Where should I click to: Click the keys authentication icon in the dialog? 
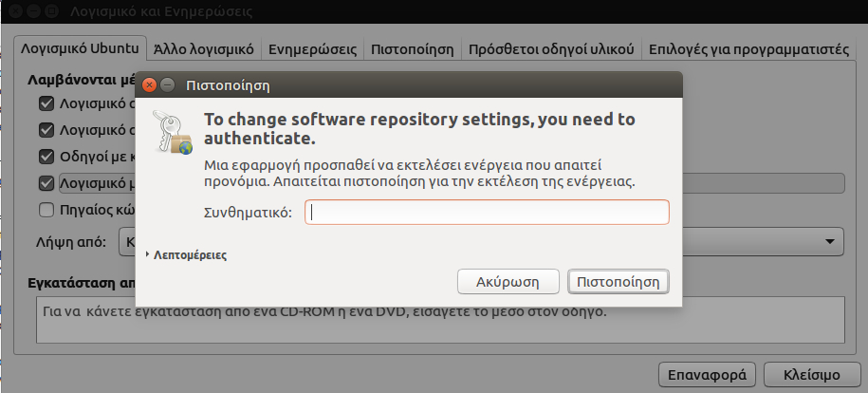coord(173,133)
